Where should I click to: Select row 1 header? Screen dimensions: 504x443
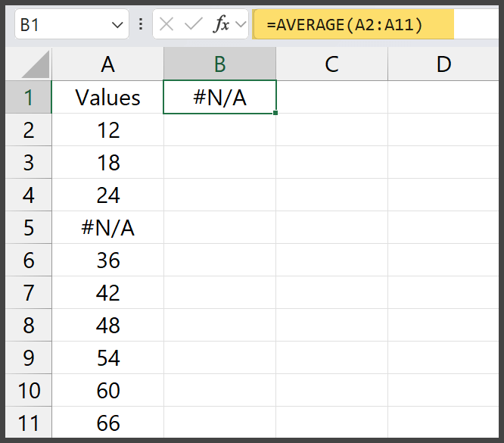tap(28, 97)
